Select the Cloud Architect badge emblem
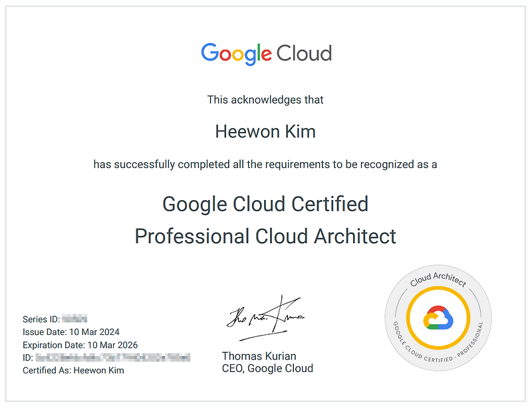Viewport: 532px width, 408px height. (x=439, y=319)
